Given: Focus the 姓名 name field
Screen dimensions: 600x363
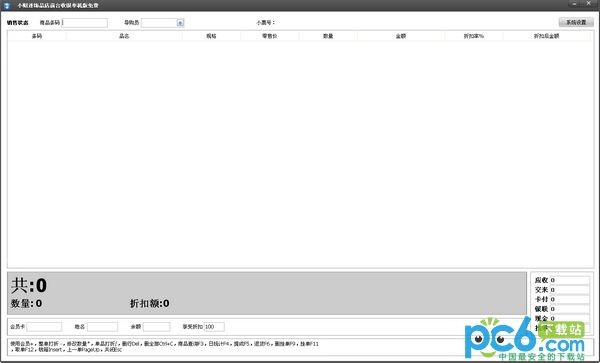Looking at the screenshot, I should pyautogui.click(x=102, y=327).
